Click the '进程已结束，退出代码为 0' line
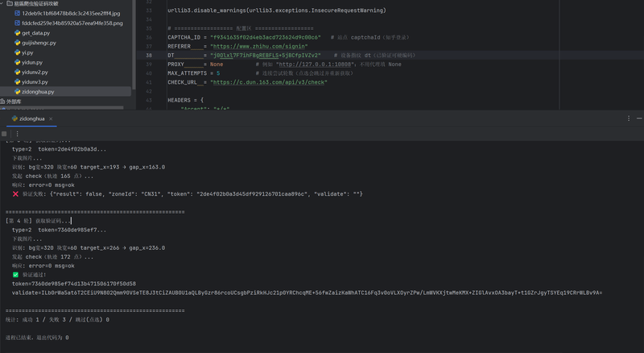 pyautogui.click(x=37, y=338)
